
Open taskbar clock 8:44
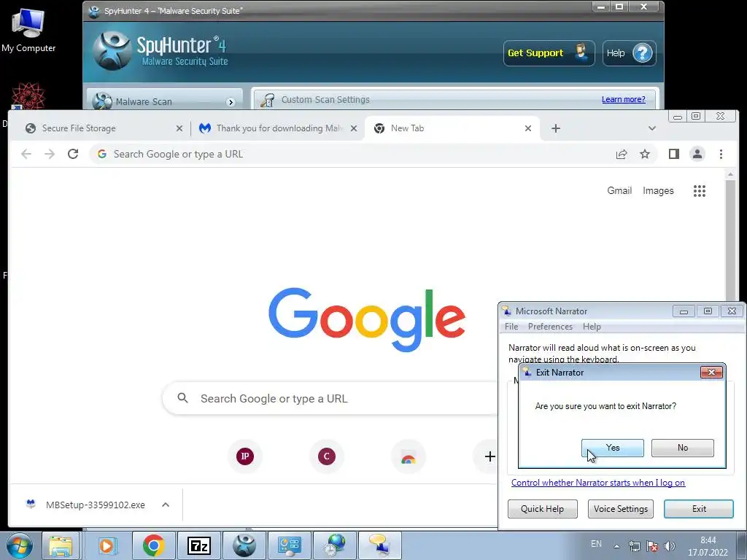[x=708, y=546]
